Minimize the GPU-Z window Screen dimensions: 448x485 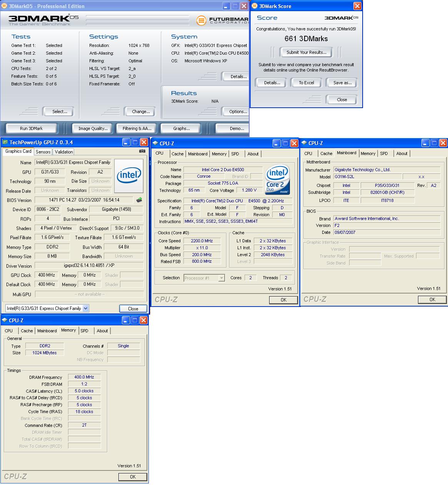(x=126, y=142)
